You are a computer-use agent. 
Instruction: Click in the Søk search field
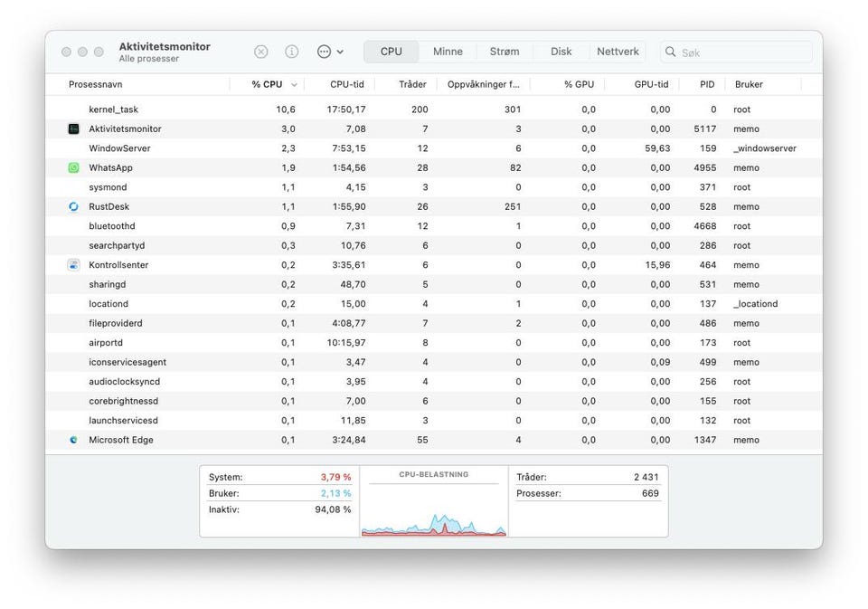(736, 52)
